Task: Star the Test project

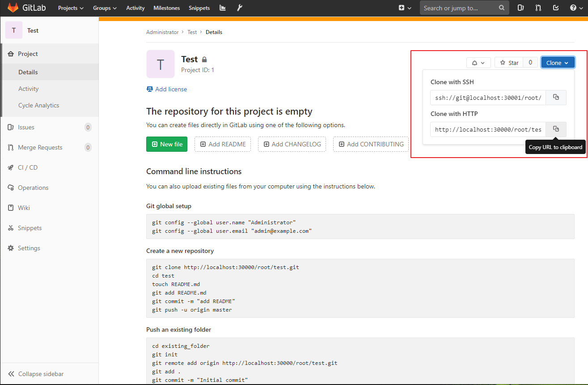Action: point(509,63)
